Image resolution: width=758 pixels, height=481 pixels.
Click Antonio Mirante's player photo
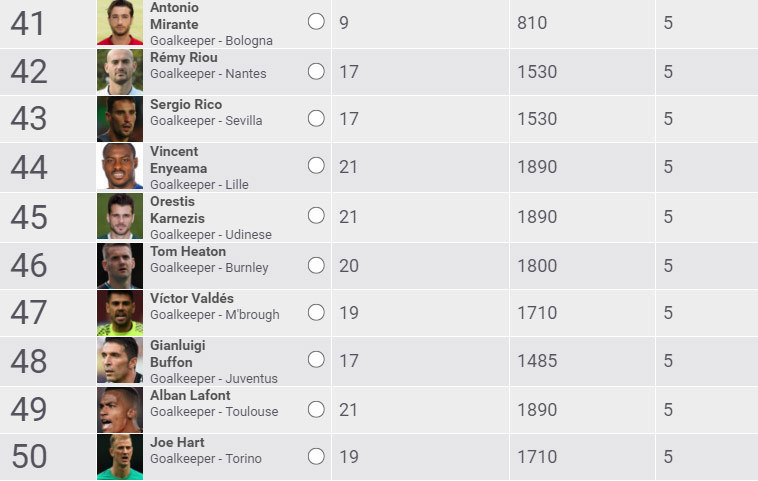pyautogui.click(x=120, y=22)
